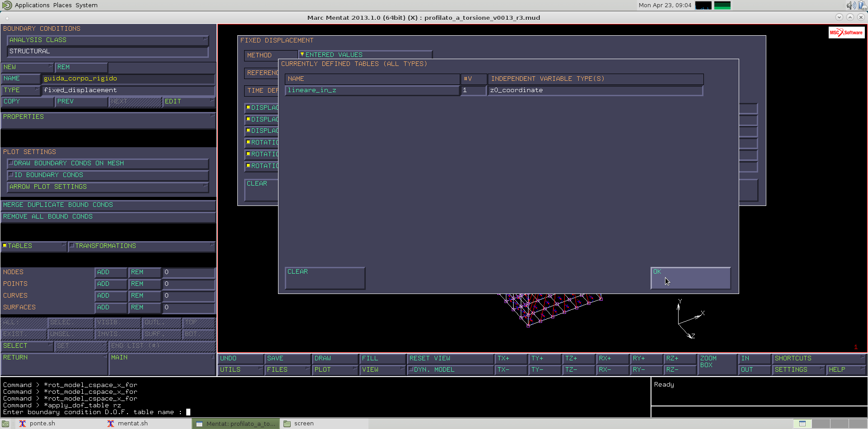Toggle the TRANSFORMATIONS button
Viewport: 868px width, 429px height.
[x=142, y=246]
